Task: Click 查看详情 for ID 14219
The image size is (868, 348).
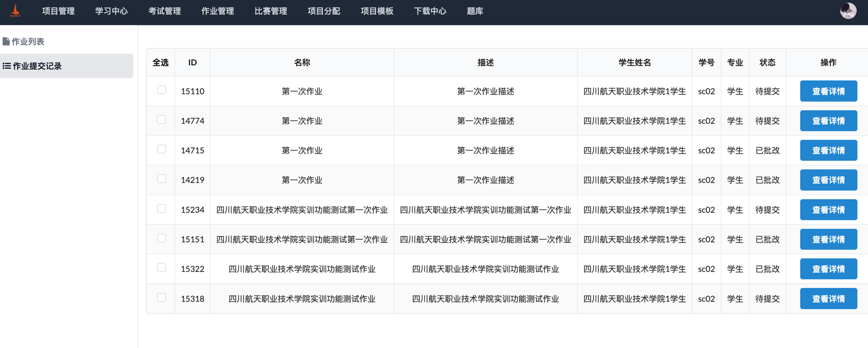Action: (828, 180)
